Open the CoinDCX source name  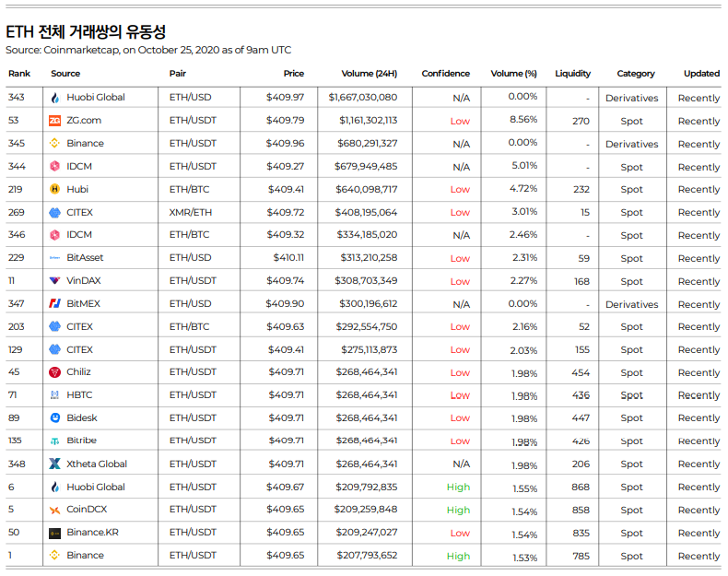point(87,509)
